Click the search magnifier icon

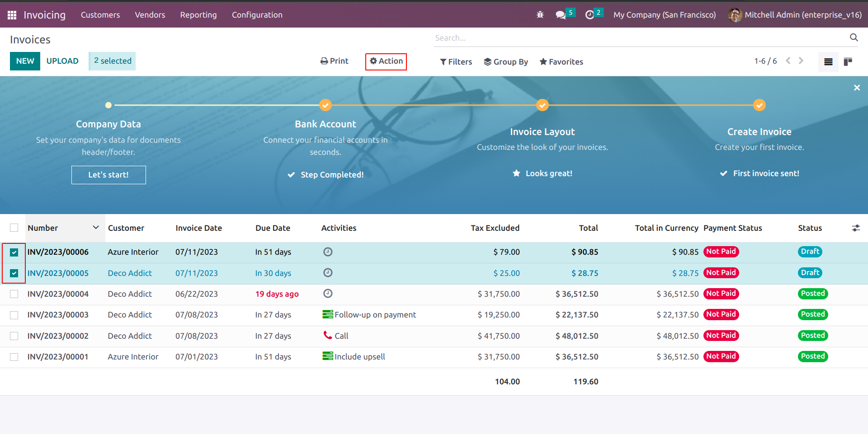854,37
